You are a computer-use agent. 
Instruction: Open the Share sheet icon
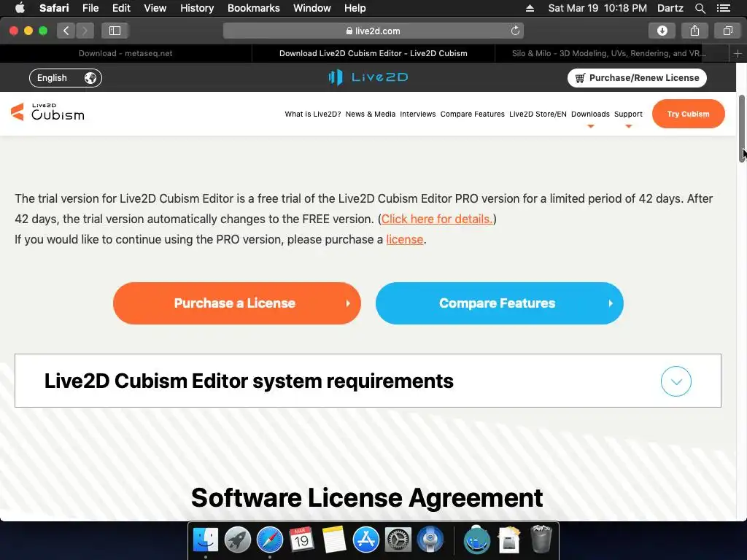694,31
